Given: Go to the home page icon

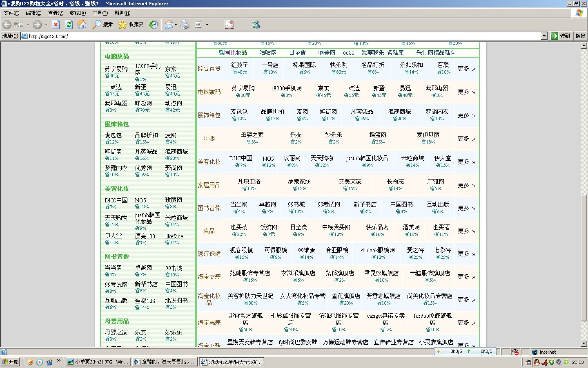Looking at the screenshot, I should coord(82,25).
